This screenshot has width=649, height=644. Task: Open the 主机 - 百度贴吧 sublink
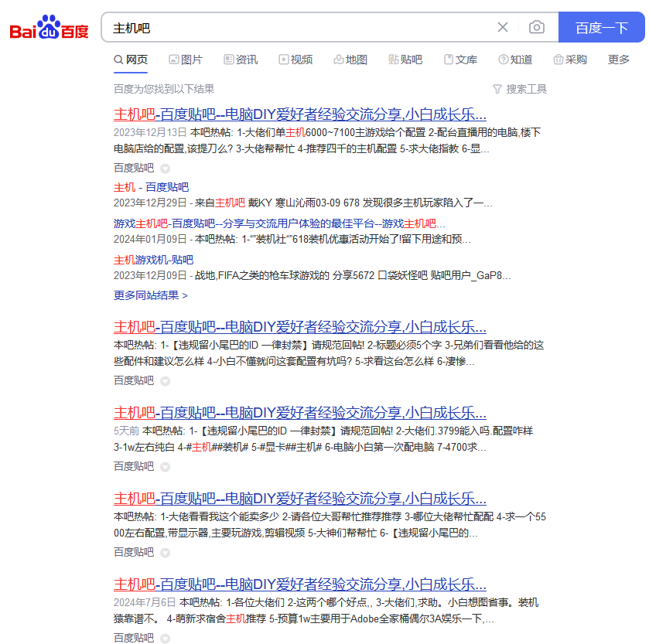pos(151,187)
